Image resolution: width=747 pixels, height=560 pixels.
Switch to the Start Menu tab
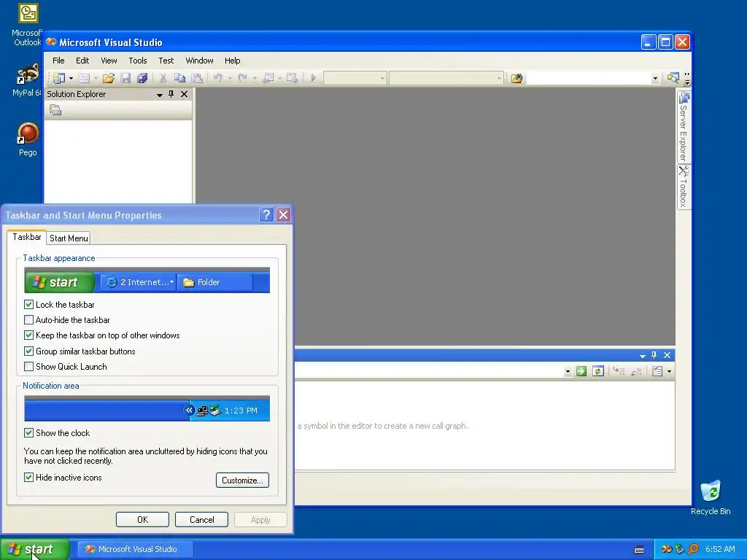[x=69, y=238]
